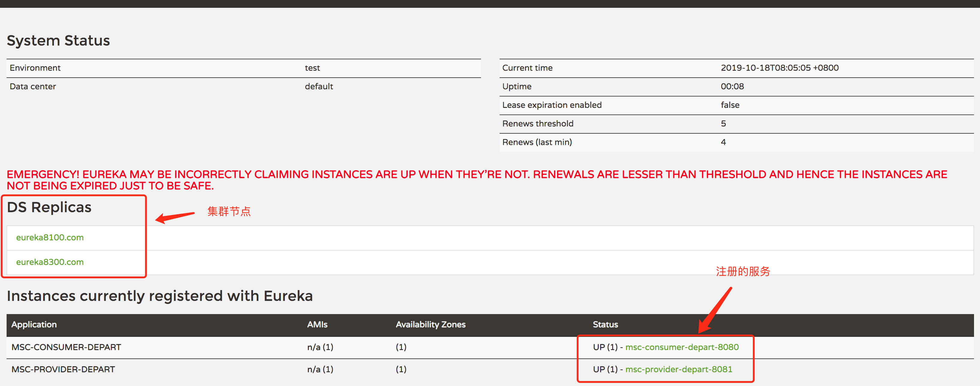
Task: Click the System Status heading
Action: tap(58, 40)
